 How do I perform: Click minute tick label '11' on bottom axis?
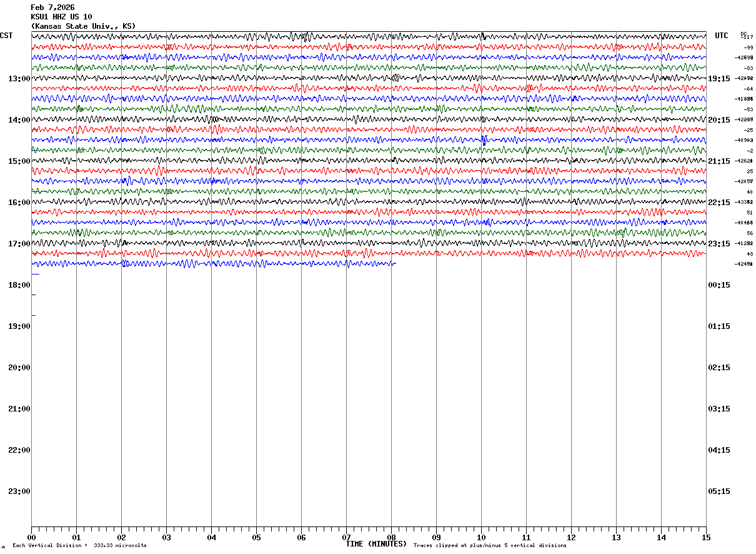click(526, 538)
